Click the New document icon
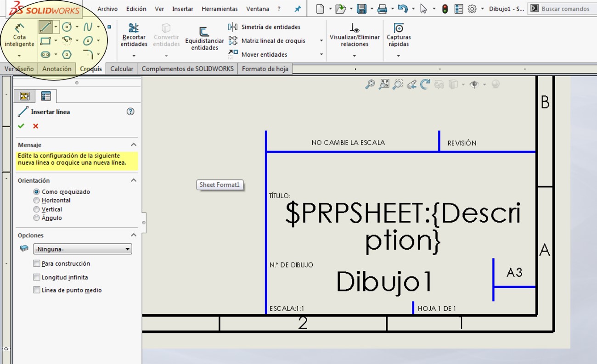Image resolution: width=597 pixels, height=364 pixels. pos(320,9)
